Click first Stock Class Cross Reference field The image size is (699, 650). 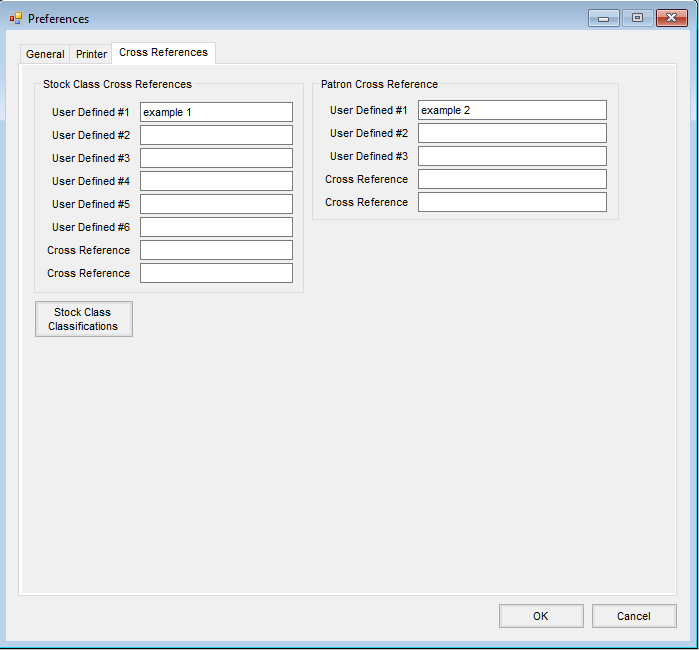(216, 250)
